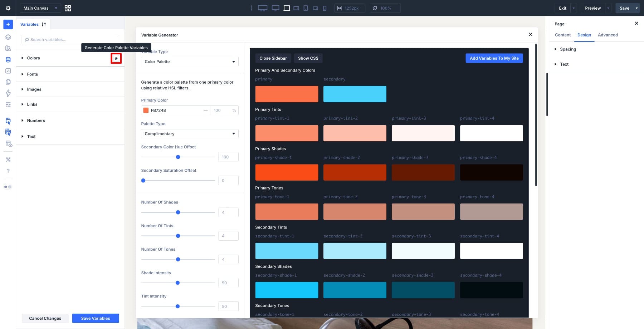Open the Main Canvas dropdown
The height and width of the screenshot is (329, 644).
pos(40,8)
